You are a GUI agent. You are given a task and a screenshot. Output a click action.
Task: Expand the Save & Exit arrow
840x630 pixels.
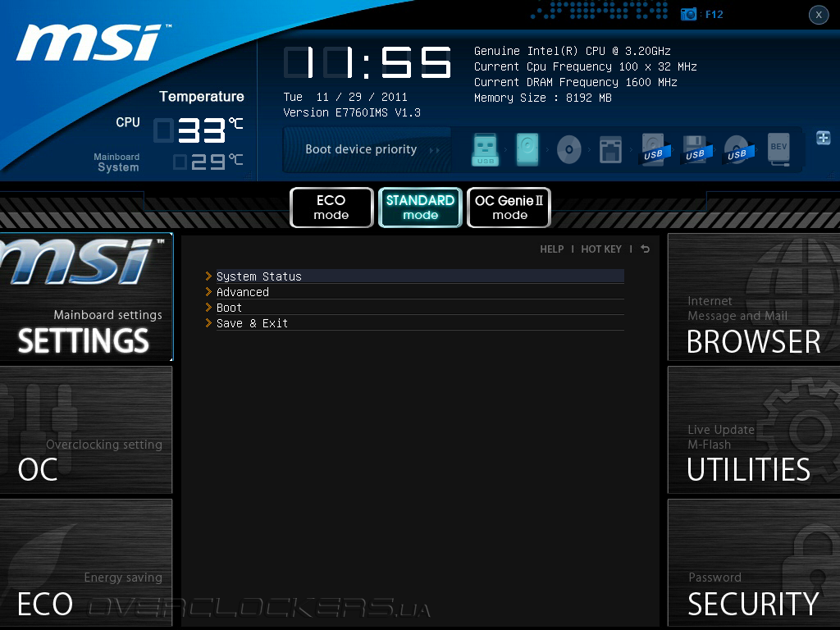tap(208, 322)
